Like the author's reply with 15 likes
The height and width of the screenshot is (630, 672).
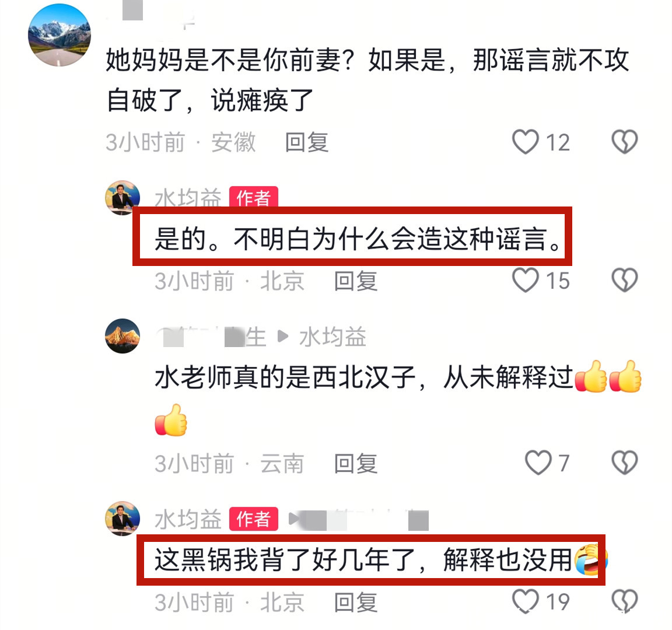click(x=526, y=280)
